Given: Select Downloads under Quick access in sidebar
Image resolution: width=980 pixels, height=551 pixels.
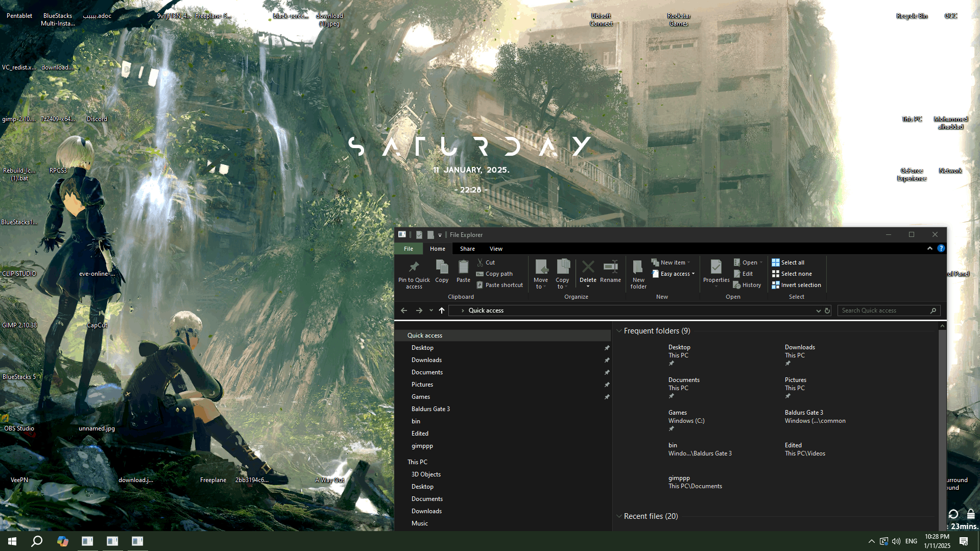Looking at the screenshot, I should [503, 360].
